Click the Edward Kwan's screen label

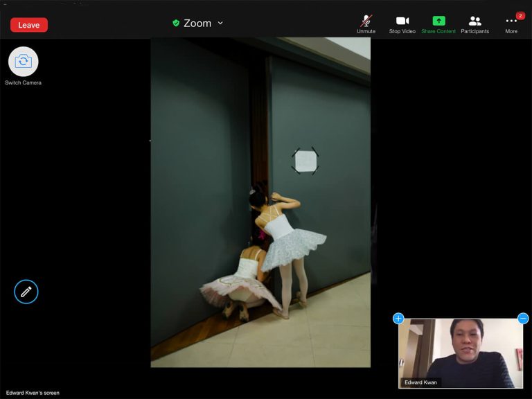point(33,393)
